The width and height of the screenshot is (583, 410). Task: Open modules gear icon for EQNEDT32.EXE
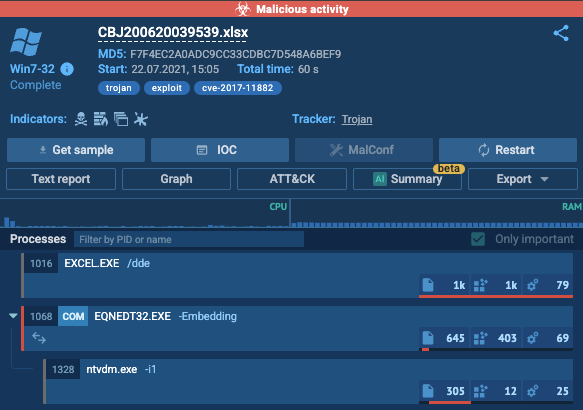[532, 338]
